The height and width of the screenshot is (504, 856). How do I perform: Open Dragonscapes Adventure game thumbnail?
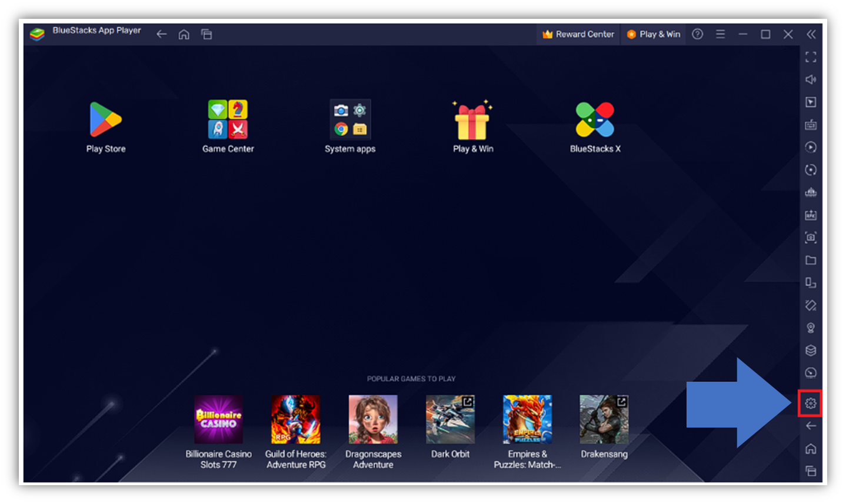(373, 419)
